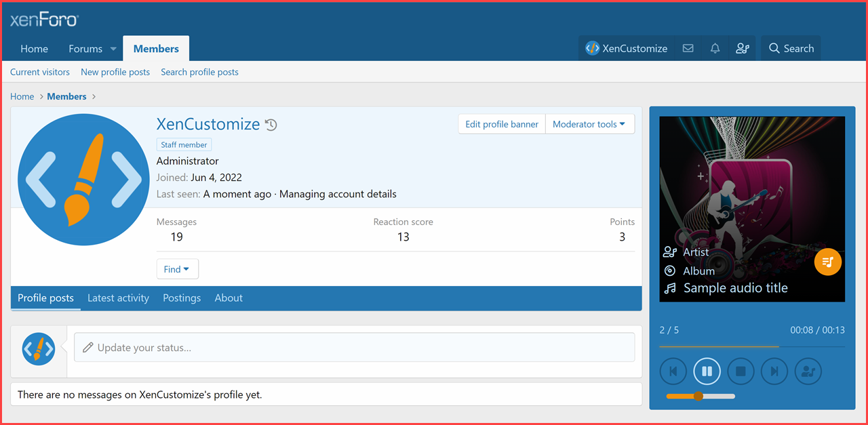Open the inbox envelope icon
The height and width of the screenshot is (425, 868).
coord(688,49)
